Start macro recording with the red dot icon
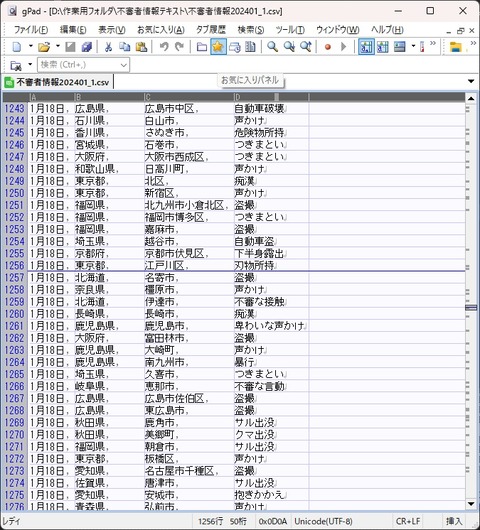The width and height of the screenshot is (480, 530). pos(327,47)
